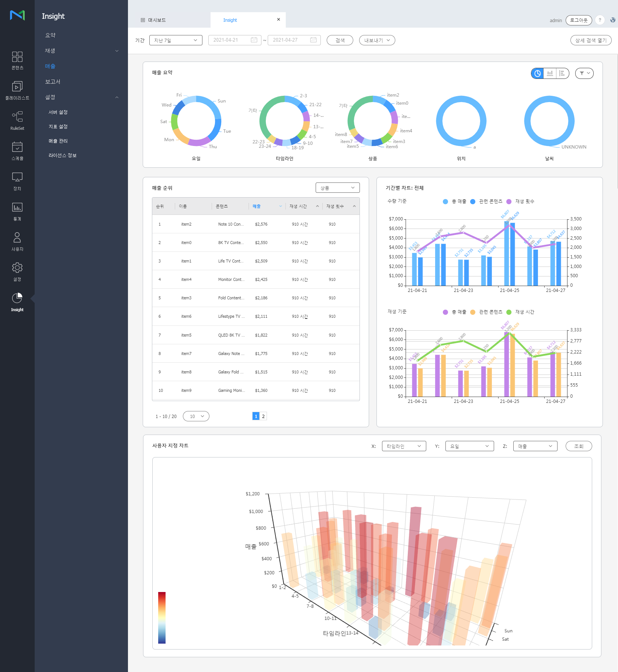Open the Device sidebar icon

pos(17,181)
